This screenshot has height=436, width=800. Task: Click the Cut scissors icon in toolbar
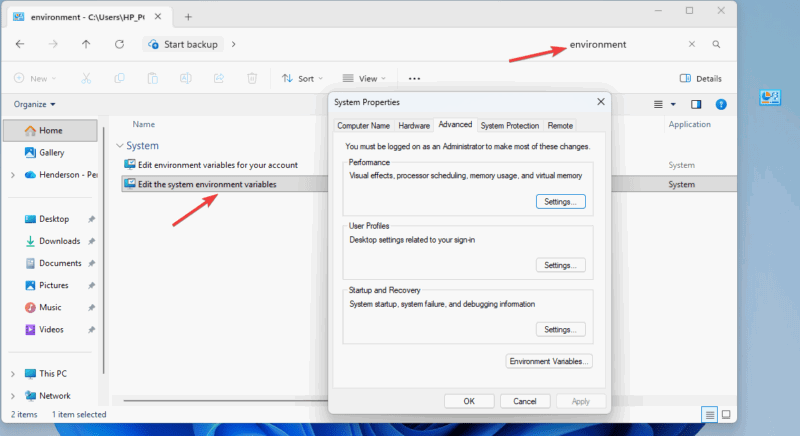click(x=86, y=78)
